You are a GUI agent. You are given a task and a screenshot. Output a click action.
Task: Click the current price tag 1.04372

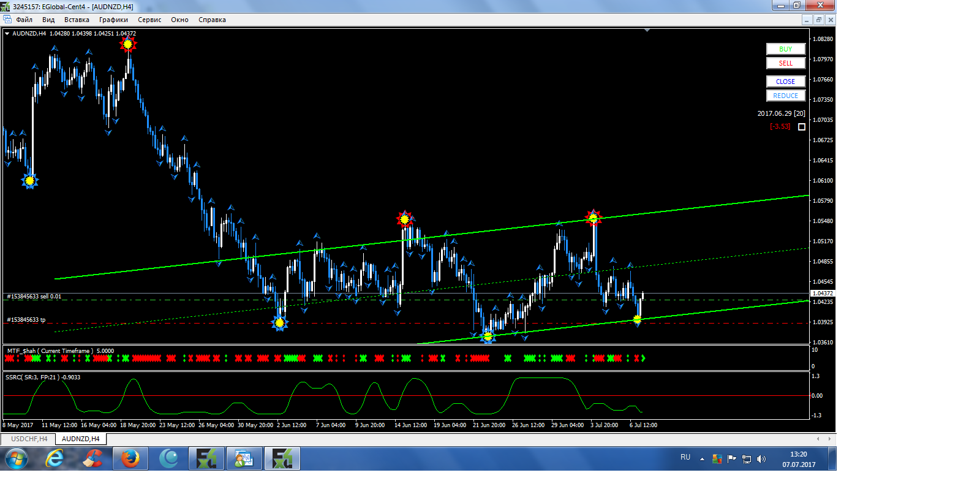pyautogui.click(x=823, y=294)
